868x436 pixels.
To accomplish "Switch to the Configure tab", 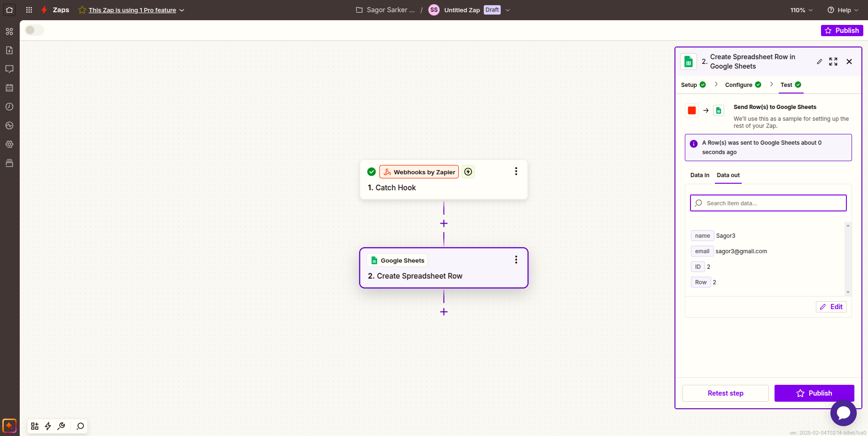I will (x=743, y=85).
